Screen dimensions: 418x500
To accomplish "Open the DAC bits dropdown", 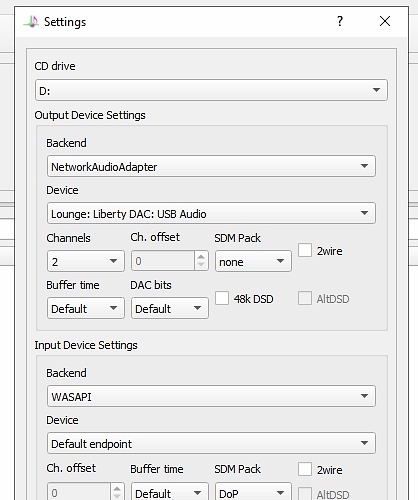I will [x=170, y=308].
